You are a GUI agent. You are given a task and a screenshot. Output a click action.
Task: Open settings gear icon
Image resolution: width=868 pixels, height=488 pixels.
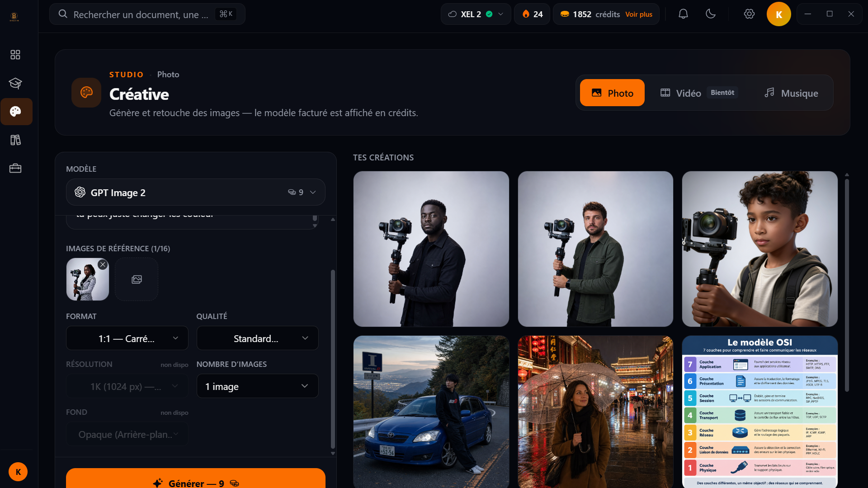point(749,14)
